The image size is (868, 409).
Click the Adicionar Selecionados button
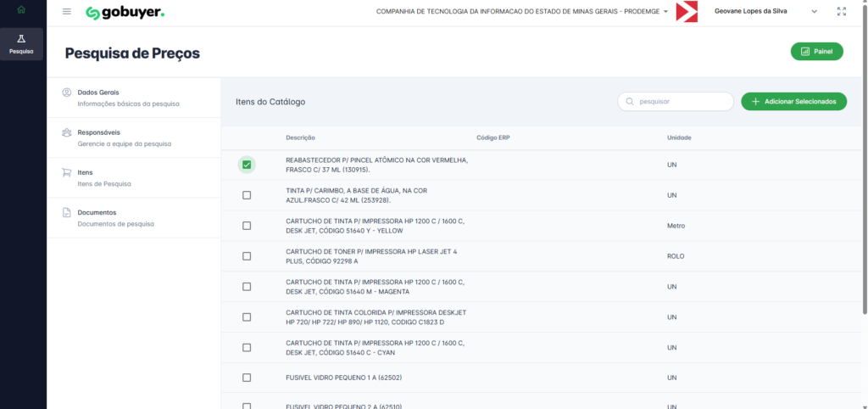point(793,102)
